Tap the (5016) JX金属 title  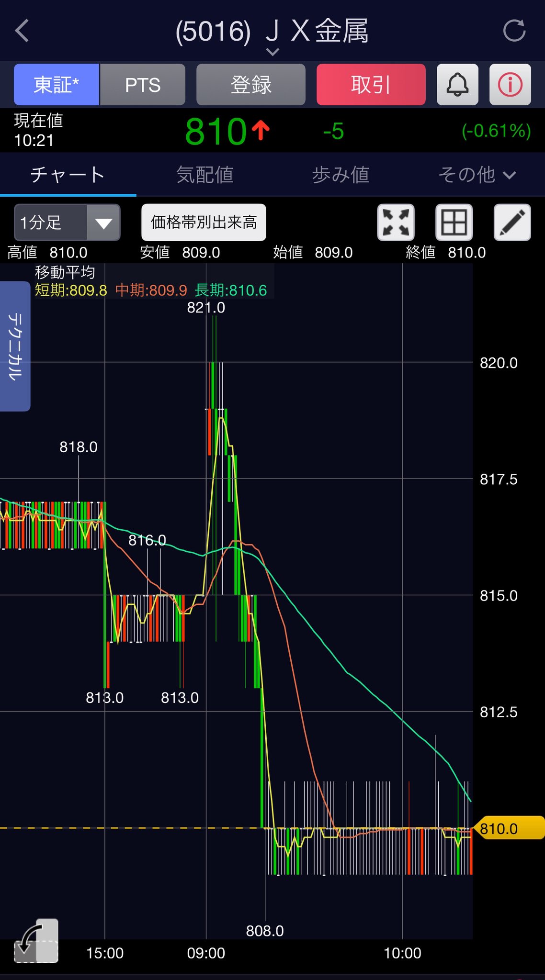272,31
